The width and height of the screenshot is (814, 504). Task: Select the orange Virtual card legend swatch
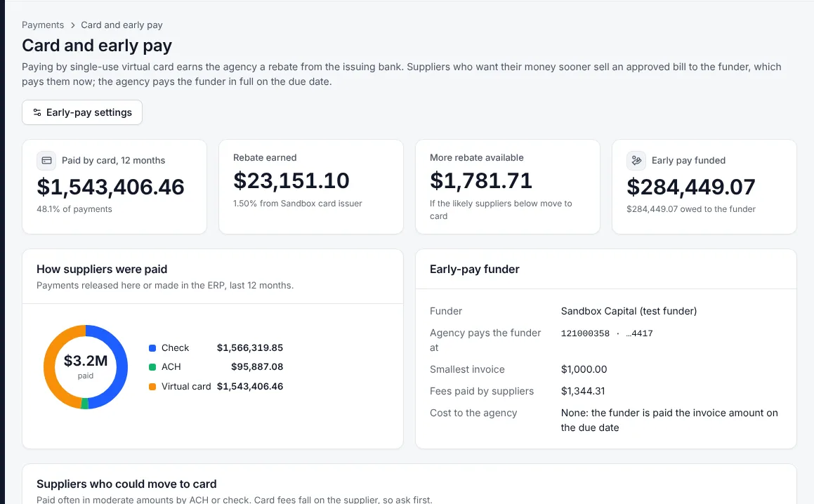152,387
